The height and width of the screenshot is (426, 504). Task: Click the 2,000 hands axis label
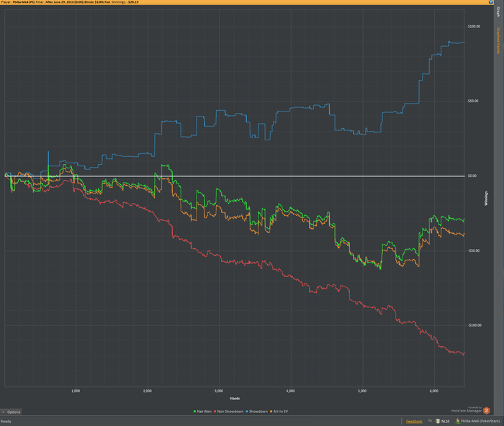(147, 391)
